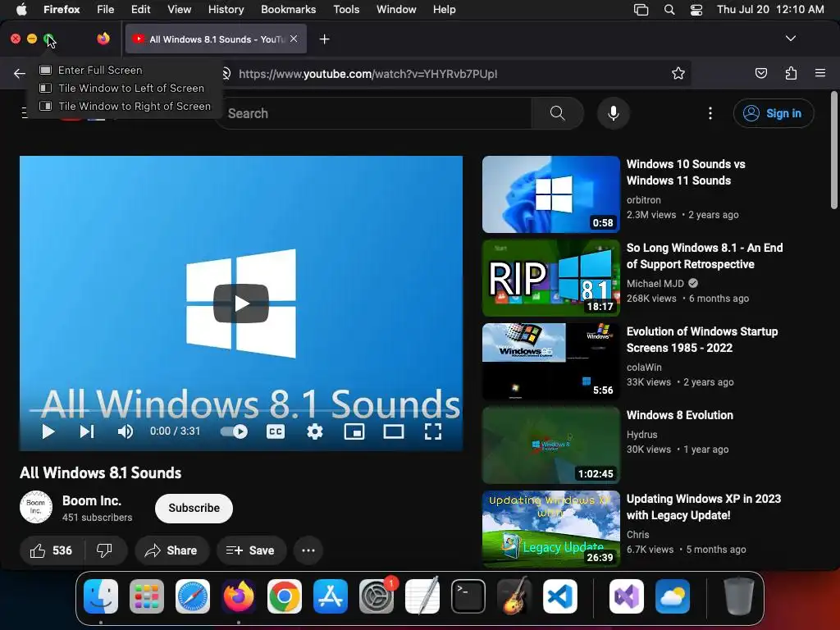Mute the video volume speaker icon
The width and height of the screenshot is (840, 630).
point(126,431)
